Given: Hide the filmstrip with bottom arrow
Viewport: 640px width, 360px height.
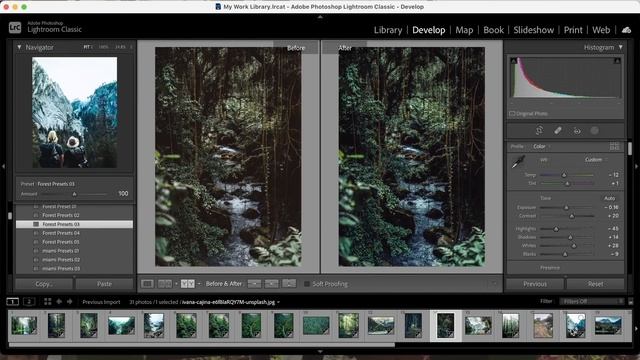Looking at the screenshot, I should point(320,351).
